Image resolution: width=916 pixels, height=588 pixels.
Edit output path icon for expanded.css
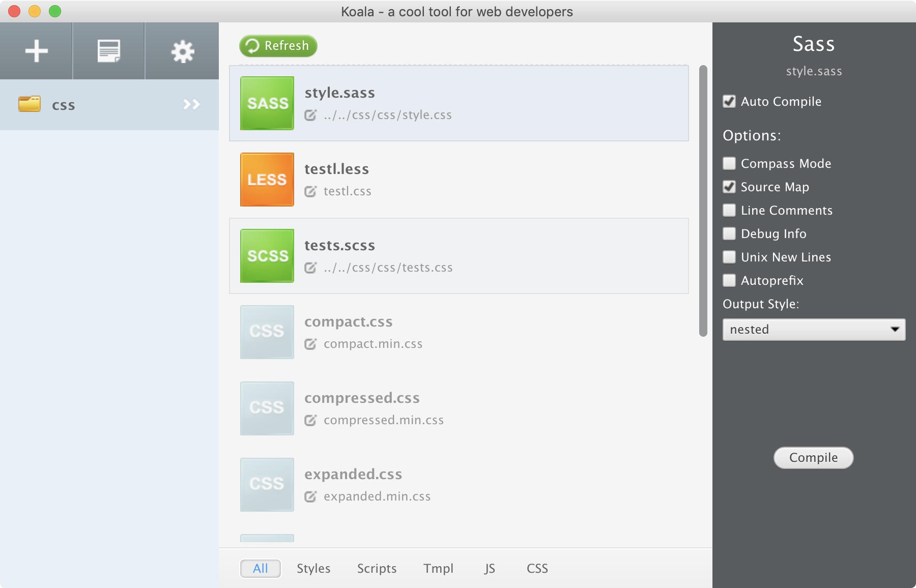[310, 496]
